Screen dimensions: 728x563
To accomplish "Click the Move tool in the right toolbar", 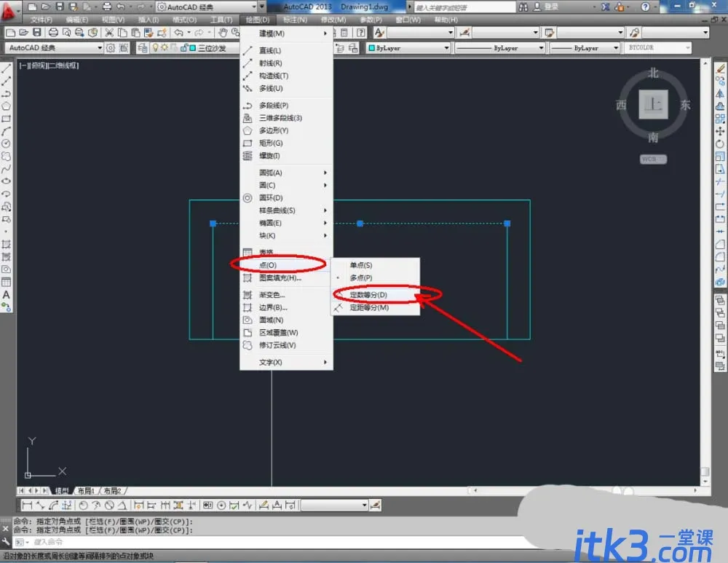I will (x=720, y=131).
